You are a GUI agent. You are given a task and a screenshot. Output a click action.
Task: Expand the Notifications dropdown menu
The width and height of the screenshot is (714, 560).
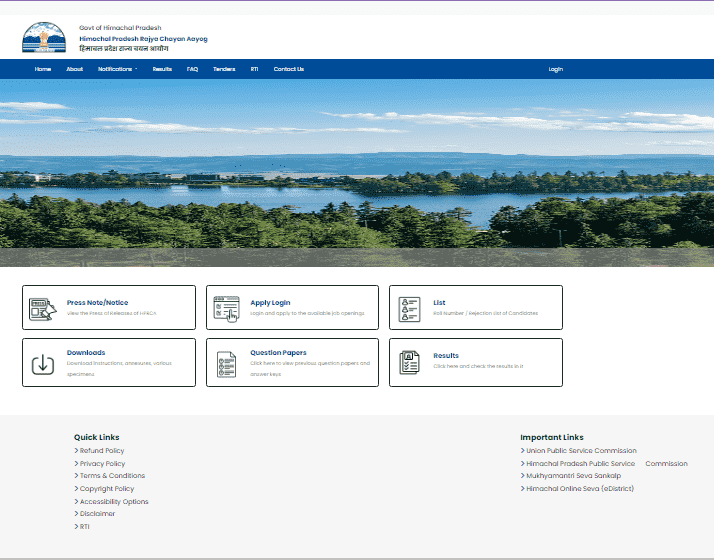point(117,69)
